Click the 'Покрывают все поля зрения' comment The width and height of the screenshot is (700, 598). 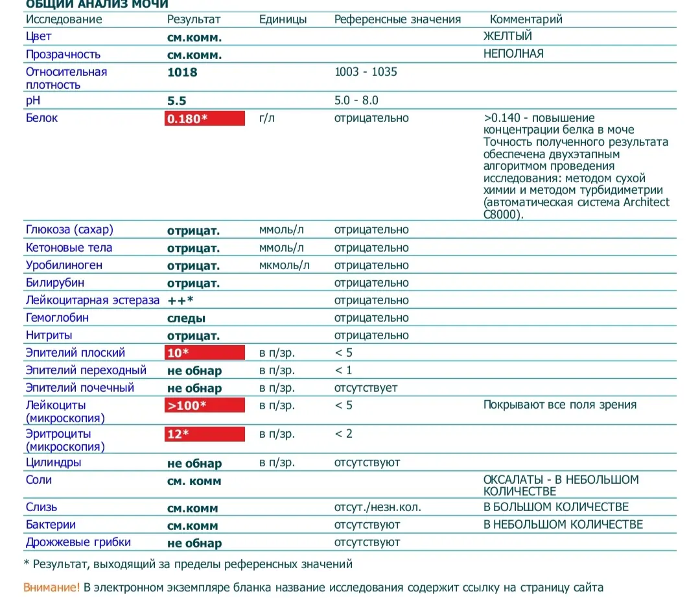[560, 405]
